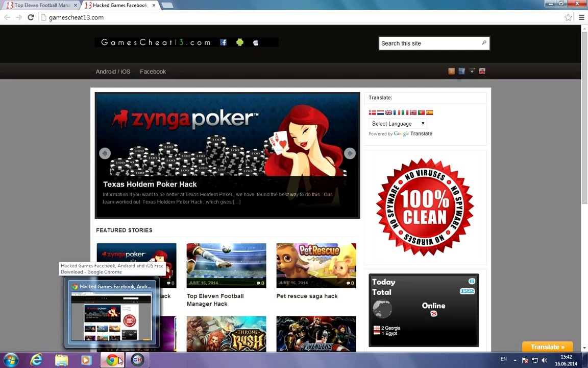
Task: Click the EN language indicator
Action: coord(504,359)
